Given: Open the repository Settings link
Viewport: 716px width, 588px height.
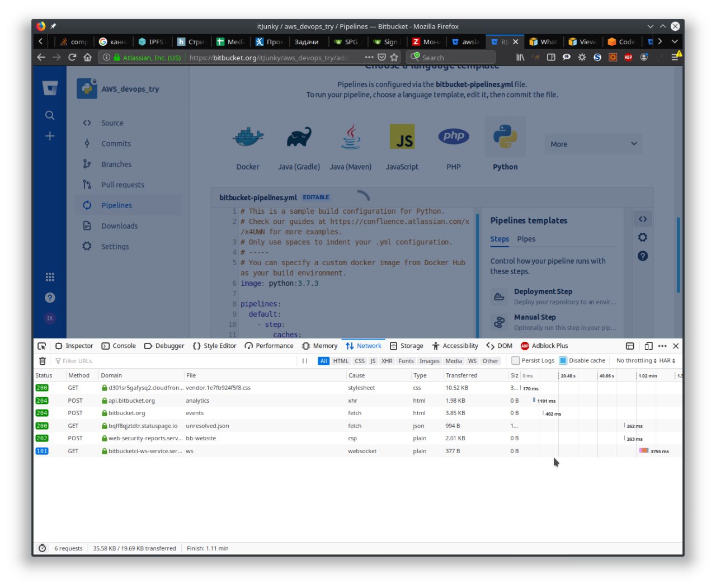Looking at the screenshot, I should (115, 247).
